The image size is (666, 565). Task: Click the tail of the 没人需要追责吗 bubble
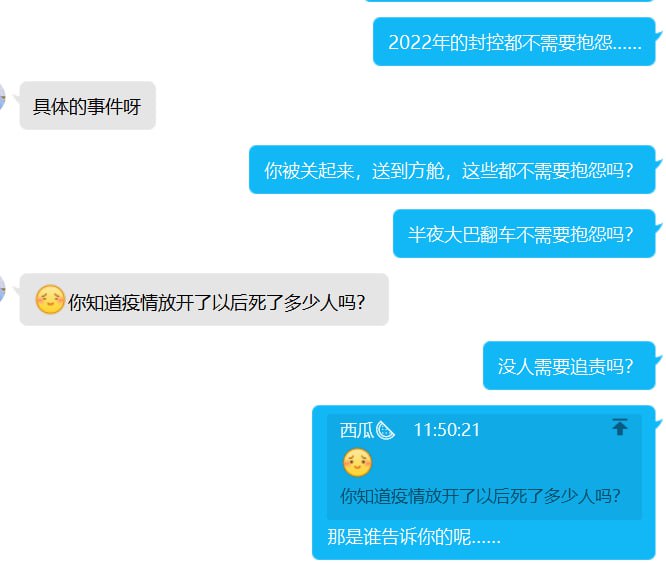point(659,360)
